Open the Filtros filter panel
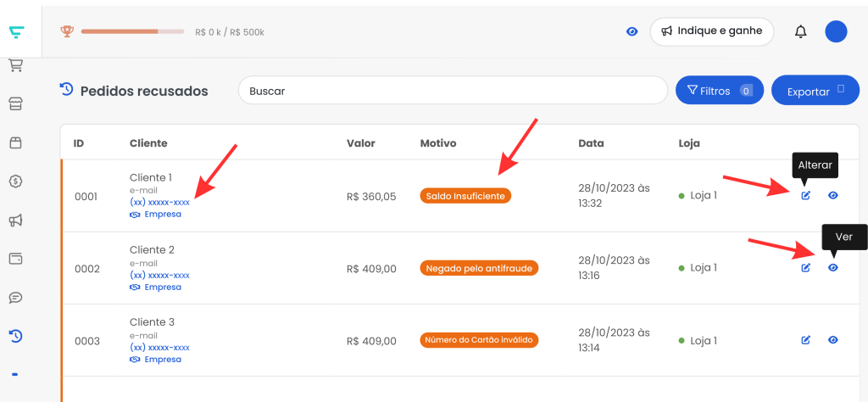 coord(720,90)
